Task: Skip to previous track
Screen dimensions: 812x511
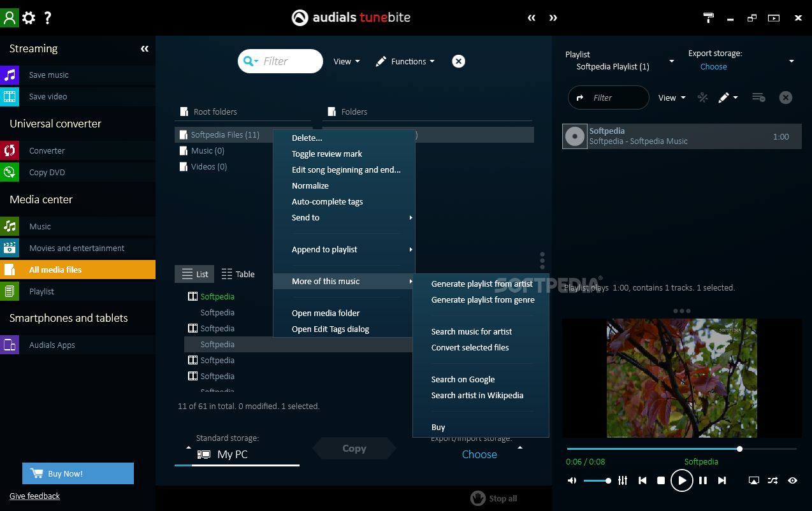Action: (642, 480)
